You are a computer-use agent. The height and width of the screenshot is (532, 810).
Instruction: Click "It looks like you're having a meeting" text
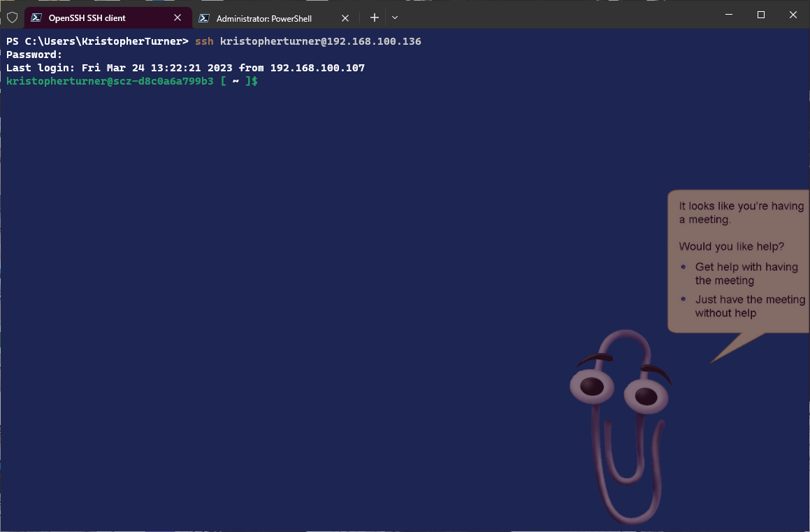tap(741, 213)
